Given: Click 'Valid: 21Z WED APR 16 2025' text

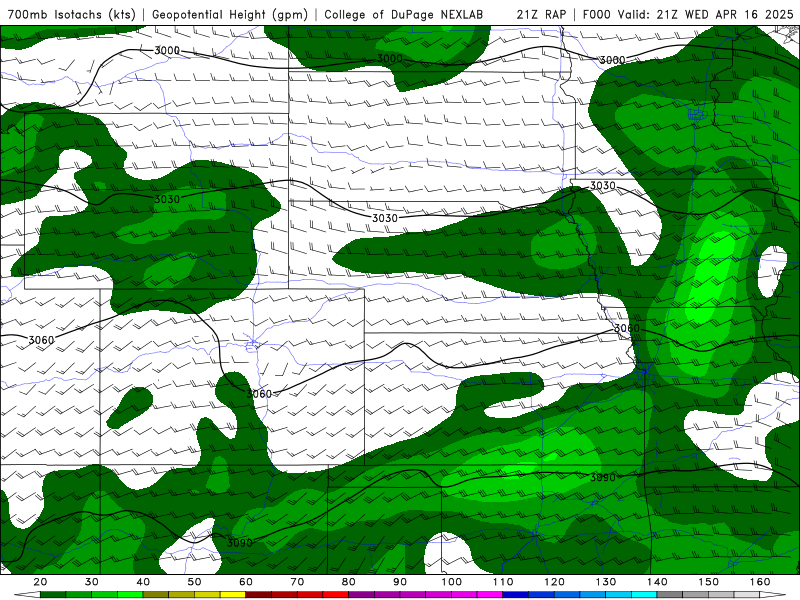Looking at the screenshot, I should (706, 14).
